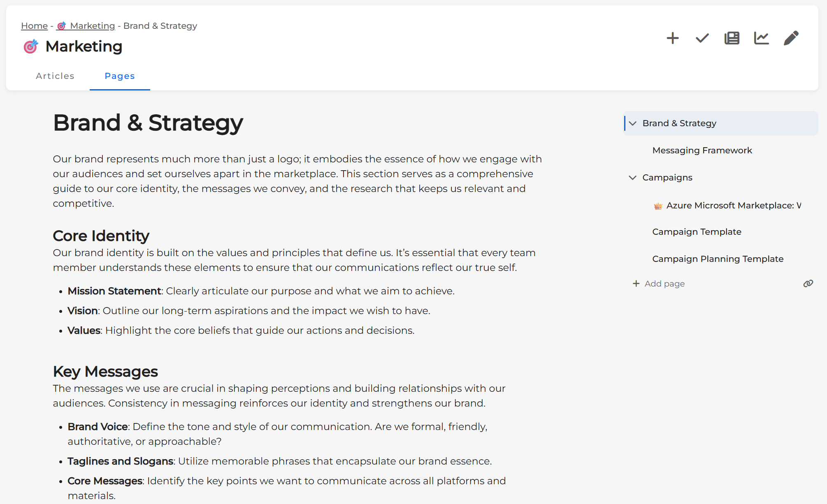Screen dimensions: 827x504
Task: Click the target emoji beside Marketing title
Action: [x=31, y=46]
